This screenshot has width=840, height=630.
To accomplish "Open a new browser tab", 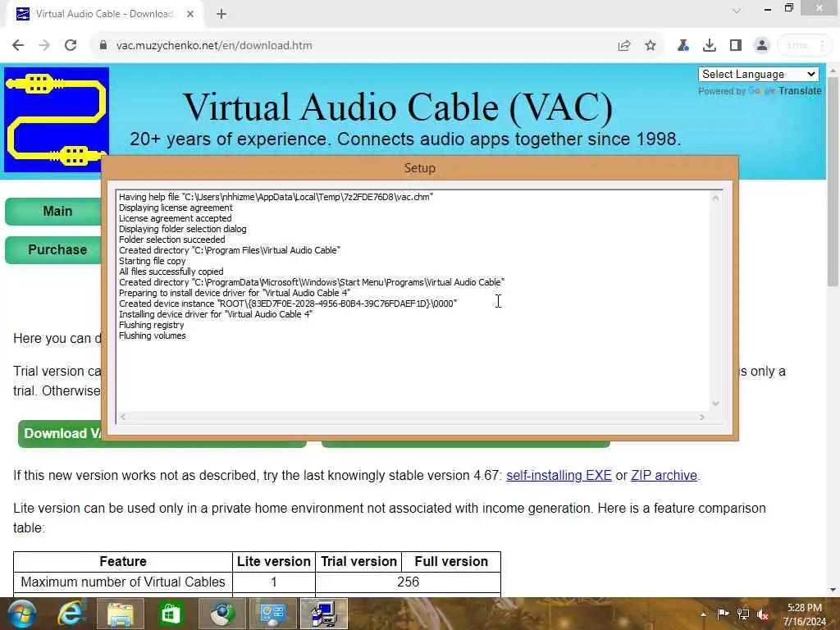I will tap(221, 14).
